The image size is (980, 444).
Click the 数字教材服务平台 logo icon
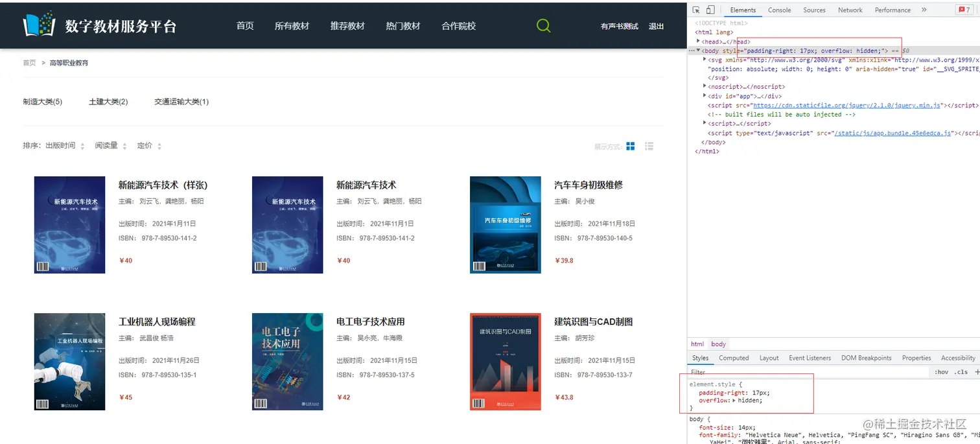coord(39,25)
